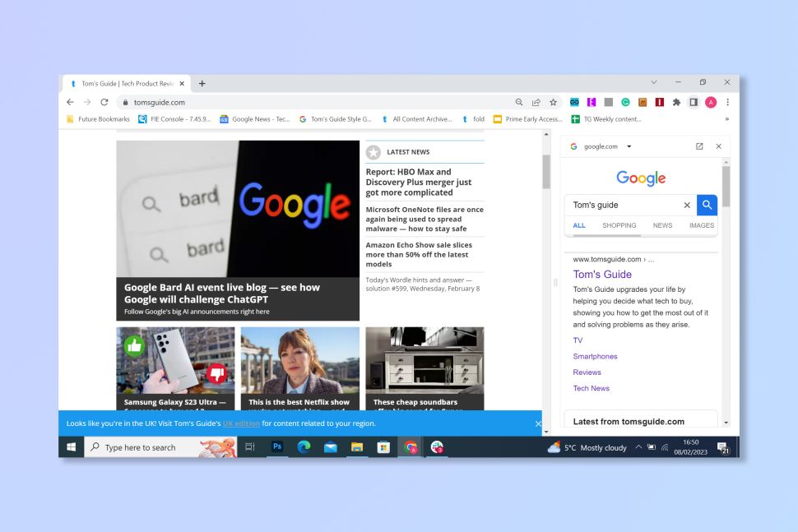Open Slack from the taskbar
The height and width of the screenshot is (532, 798).
(437, 447)
